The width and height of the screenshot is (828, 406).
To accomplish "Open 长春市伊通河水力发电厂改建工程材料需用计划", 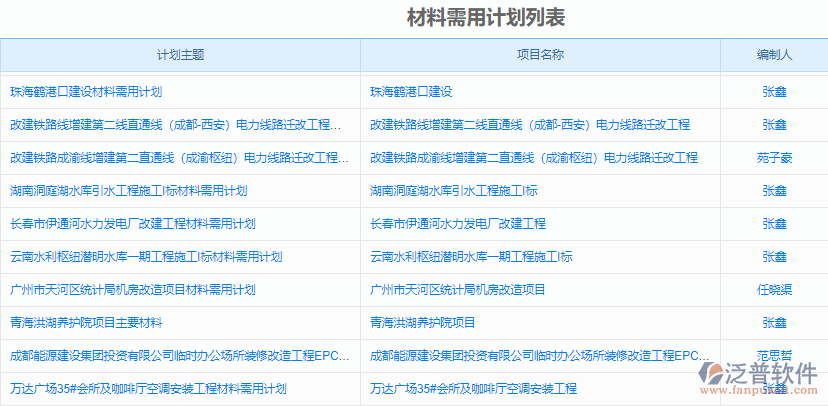I will (133, 224).
